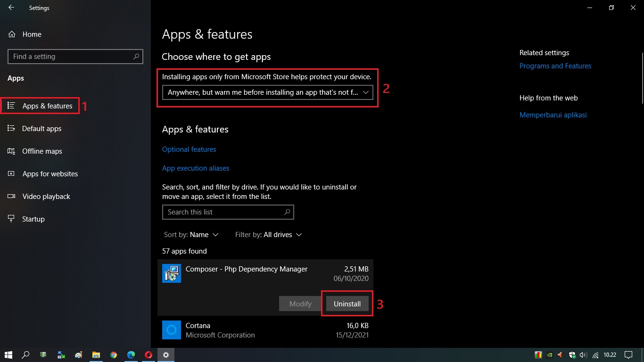Image resolution: width=644 pixels, height=362 pixels.
Task: Click the magnifier icon in Find a setting
Action: coord(136,57)
